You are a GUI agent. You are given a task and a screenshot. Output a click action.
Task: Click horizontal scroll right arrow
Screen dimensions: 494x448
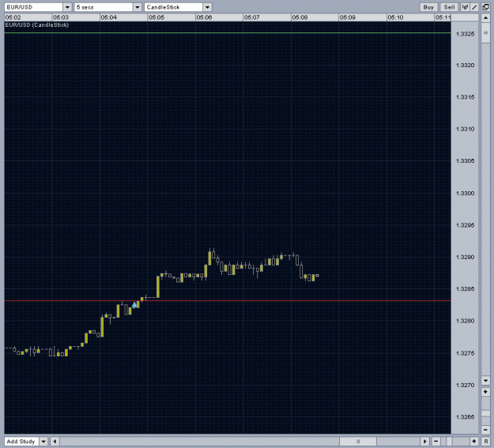(x=424, y=442)
